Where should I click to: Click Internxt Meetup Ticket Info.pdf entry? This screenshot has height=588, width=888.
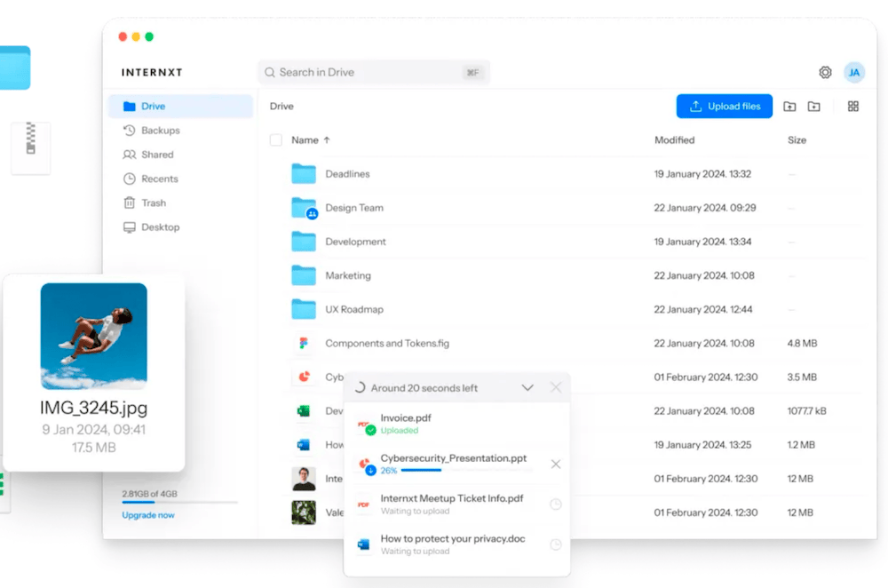452,498
